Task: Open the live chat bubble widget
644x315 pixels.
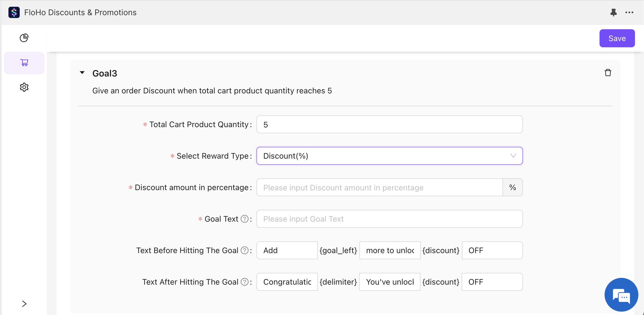Action: click(x=621, y=295)
